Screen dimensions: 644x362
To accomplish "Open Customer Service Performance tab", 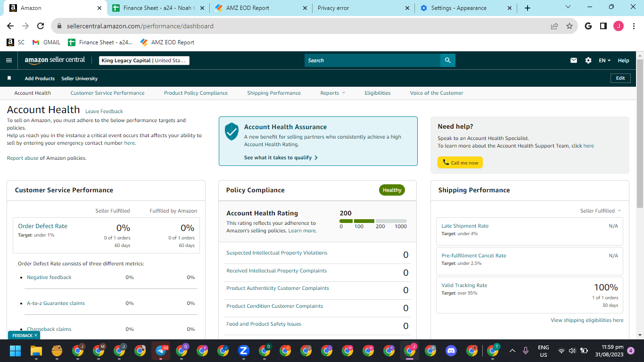I will pos(107,93).
